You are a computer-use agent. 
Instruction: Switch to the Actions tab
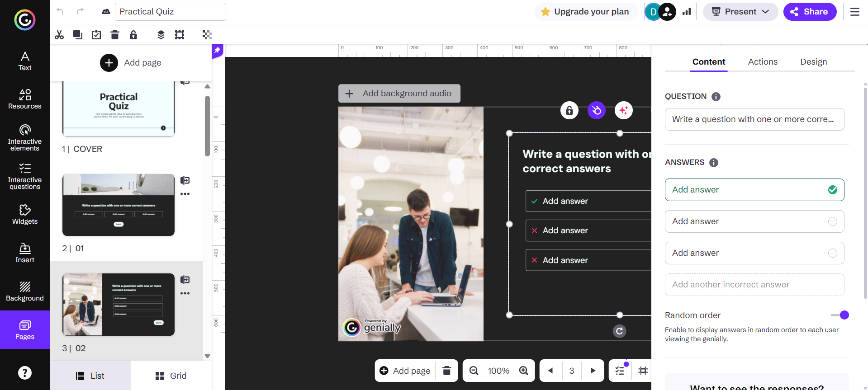pyautogui.click(x=763, y=62)
